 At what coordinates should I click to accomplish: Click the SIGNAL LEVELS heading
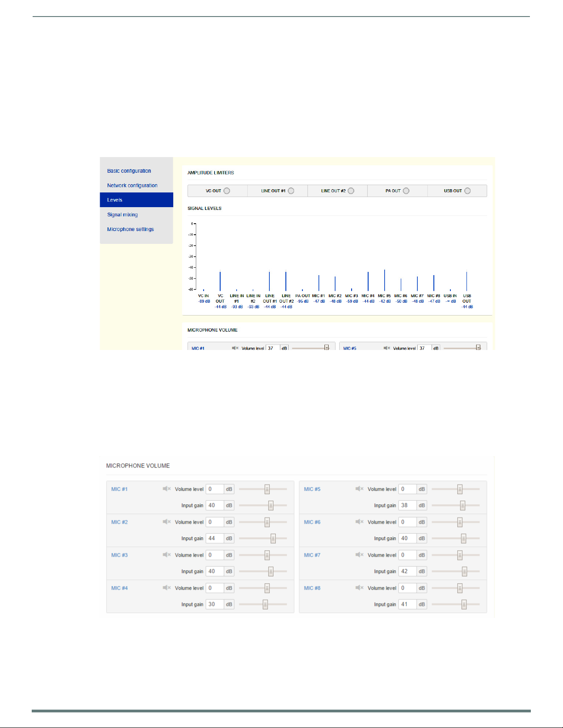tap(205, 209)
